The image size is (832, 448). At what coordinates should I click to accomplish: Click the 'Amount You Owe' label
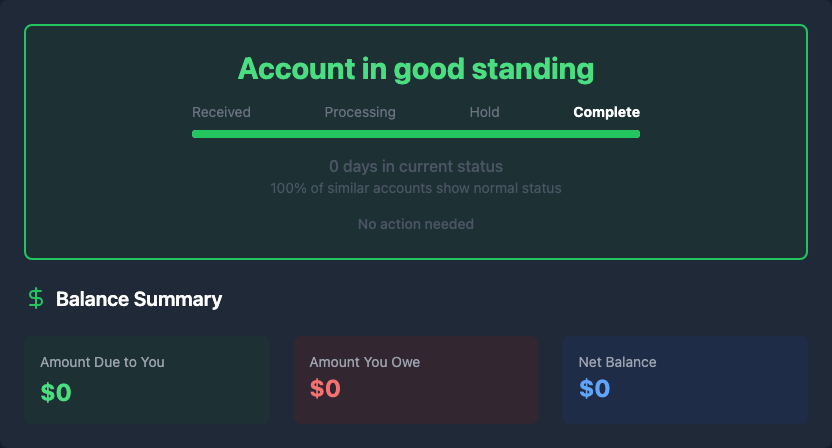coord(365,362)
